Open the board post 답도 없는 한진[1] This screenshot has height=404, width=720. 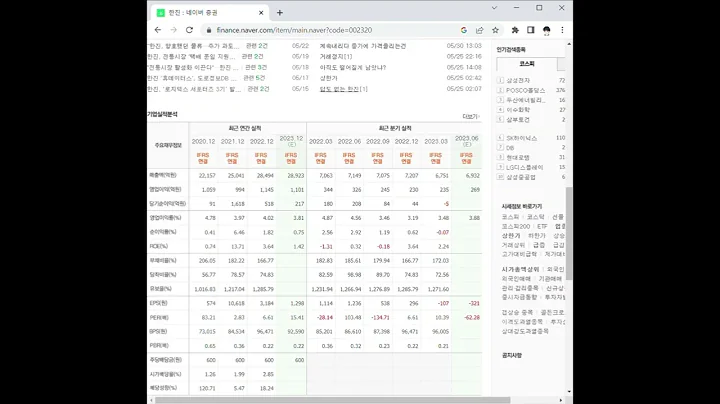click(343, 89)
